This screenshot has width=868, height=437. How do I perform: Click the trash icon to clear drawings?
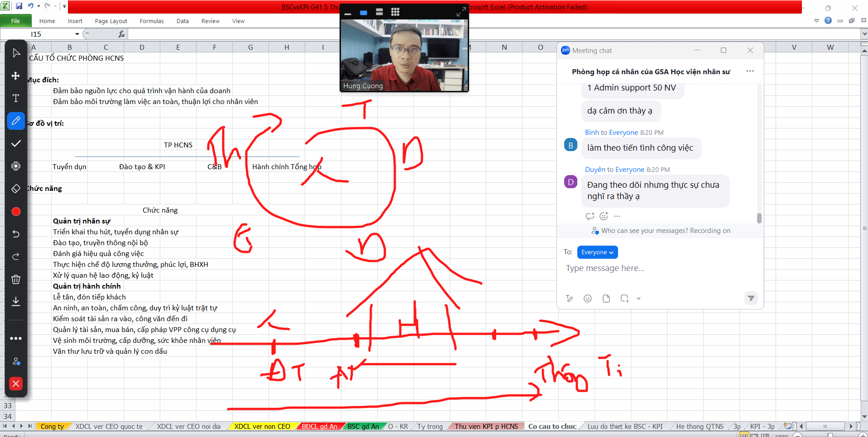[x=16, y=279]
